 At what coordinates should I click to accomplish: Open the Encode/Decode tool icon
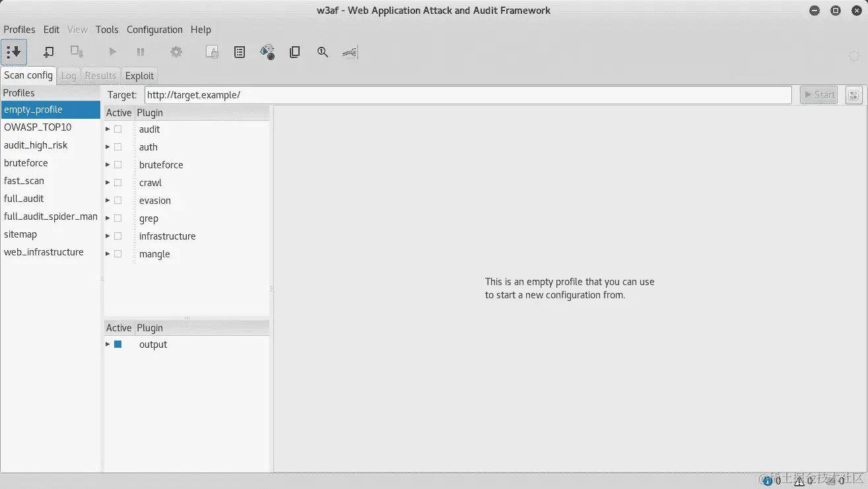[x=267, y=52]
